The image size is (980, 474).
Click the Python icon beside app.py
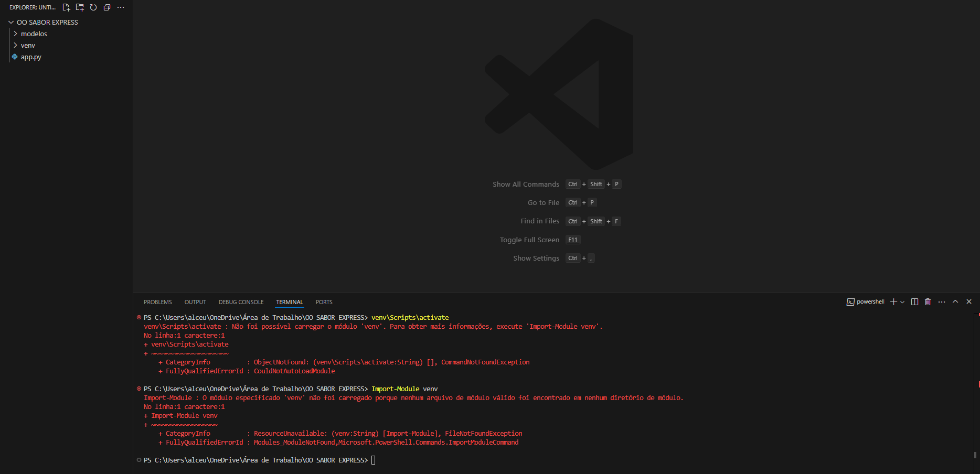(15, 57)
